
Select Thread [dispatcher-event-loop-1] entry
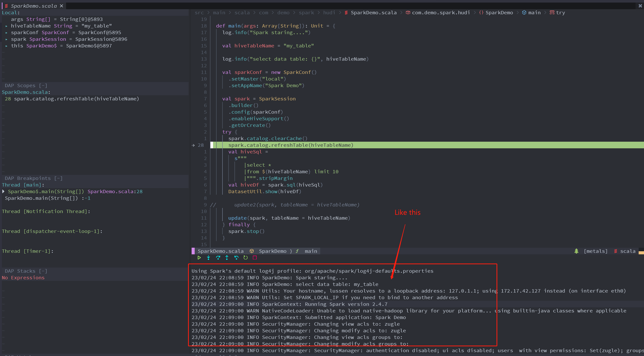tap(52, 231)
